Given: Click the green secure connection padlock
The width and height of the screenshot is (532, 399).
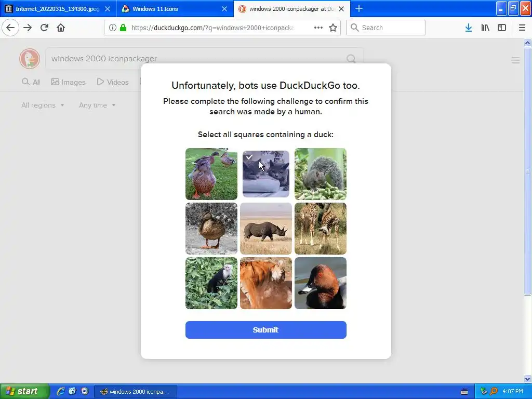Looking at the screenshot, I should (x=123, y=28).
